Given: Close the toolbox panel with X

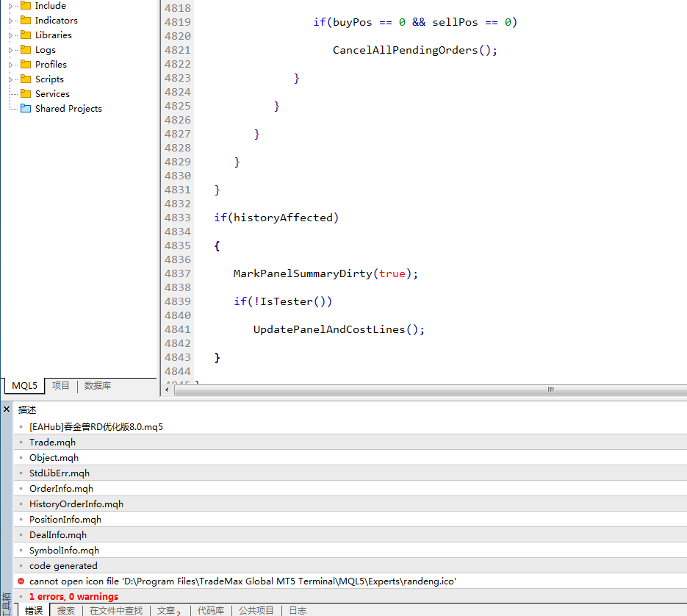Looking at the screenshot, I should click(7, 409).
